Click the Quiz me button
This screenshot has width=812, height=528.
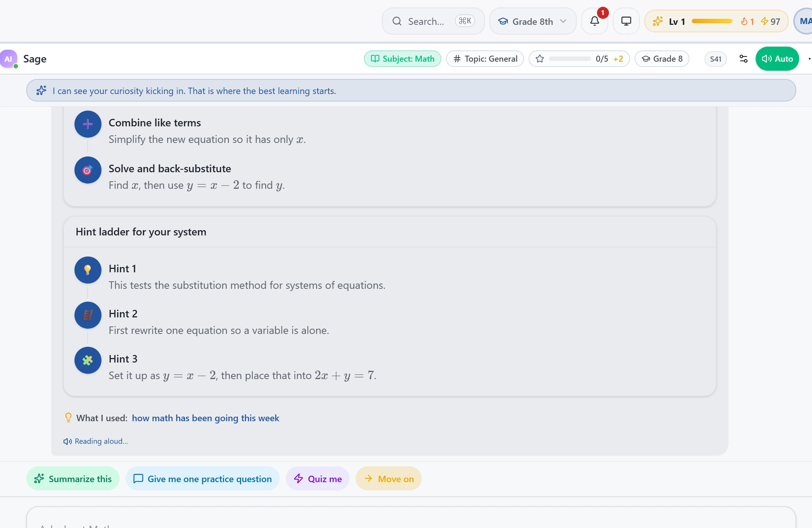coord(318,479)
